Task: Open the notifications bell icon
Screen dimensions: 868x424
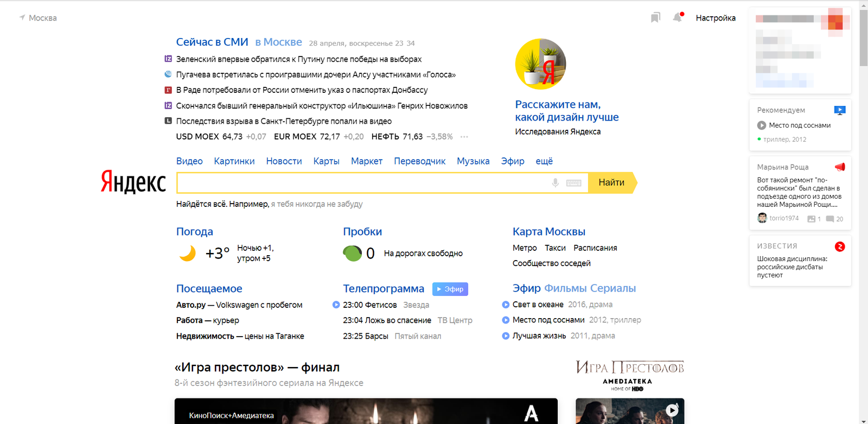Action: 678,17
